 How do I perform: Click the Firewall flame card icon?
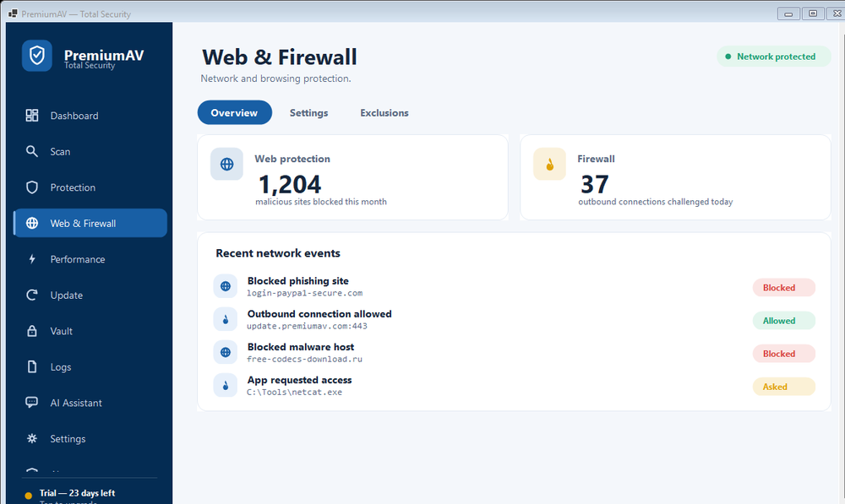point(550,164)
